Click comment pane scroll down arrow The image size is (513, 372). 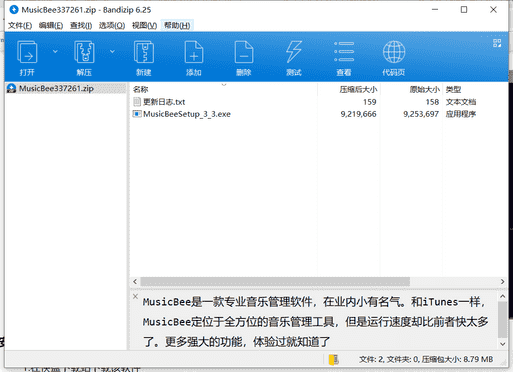[503, 344]
